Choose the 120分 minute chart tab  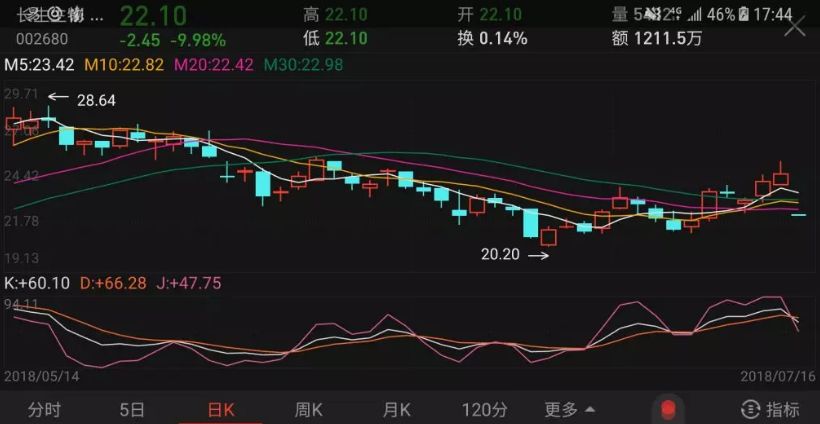484,409
